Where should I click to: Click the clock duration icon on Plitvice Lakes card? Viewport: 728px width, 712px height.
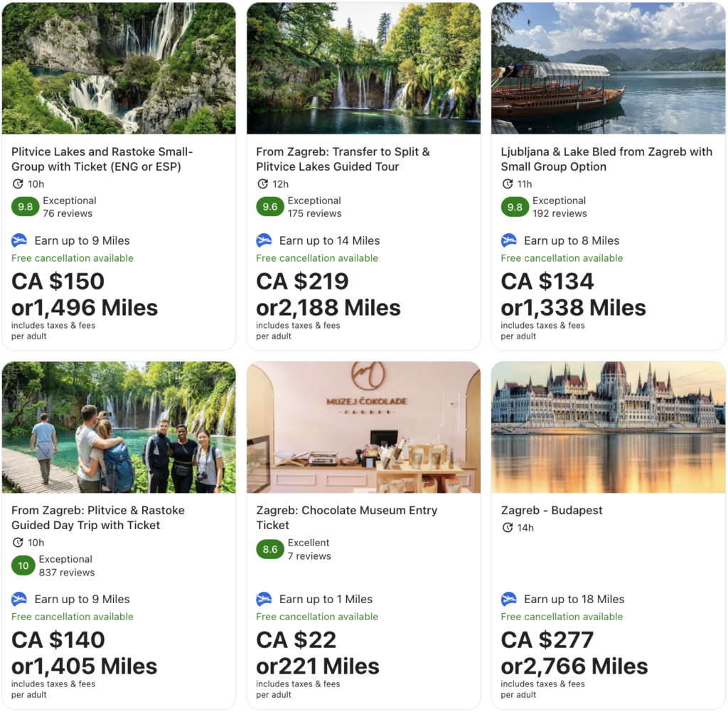coord(16,184)
